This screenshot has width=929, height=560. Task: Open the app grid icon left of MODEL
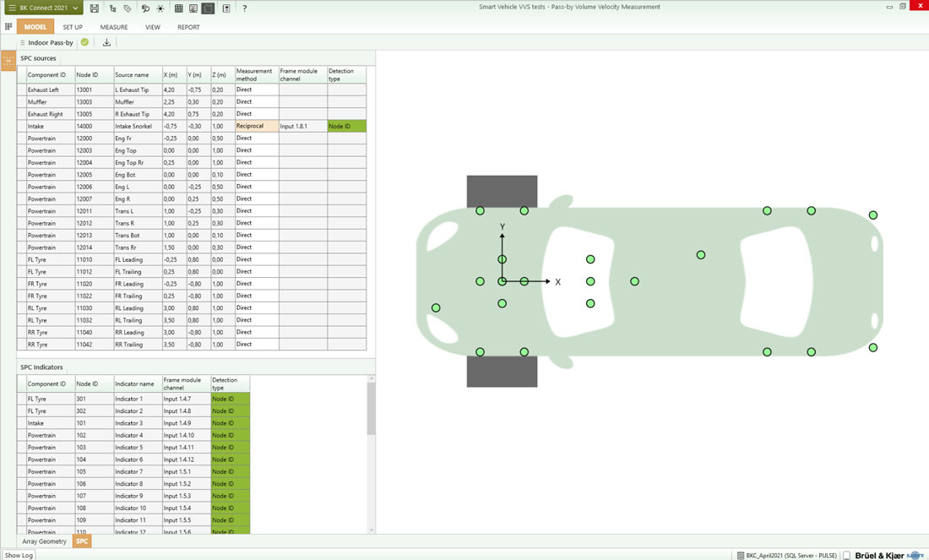pos(8,27)
